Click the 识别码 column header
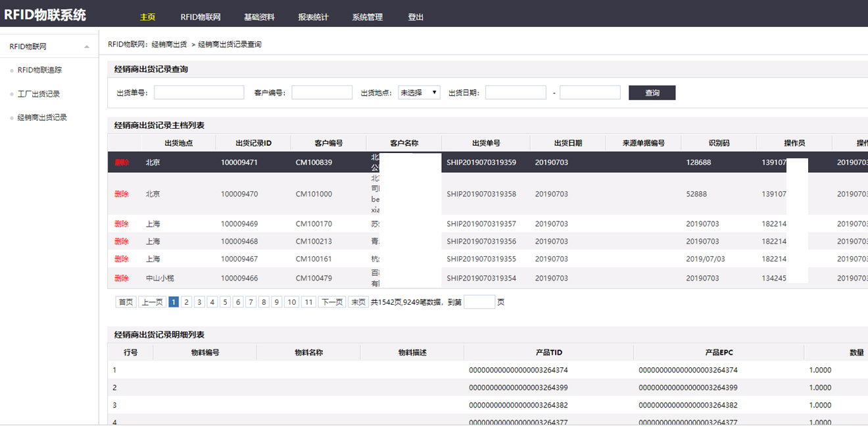This screenshot has height=427, width=868. tap(719, 143)
